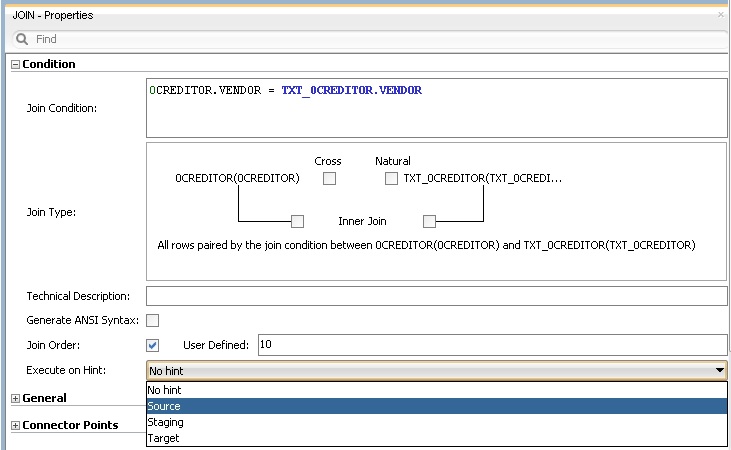
Task: Click the magnifier search icon
Action: 22,39
